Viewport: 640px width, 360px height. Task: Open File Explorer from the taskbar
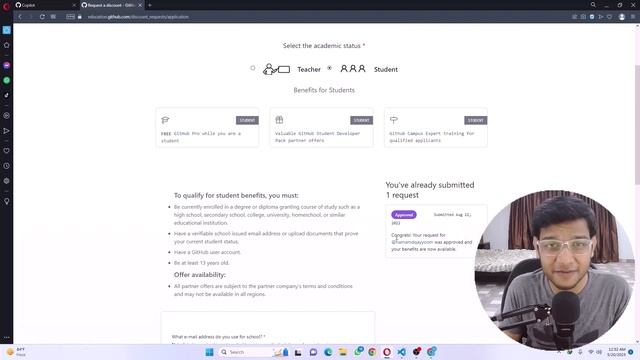coord(342,352)
